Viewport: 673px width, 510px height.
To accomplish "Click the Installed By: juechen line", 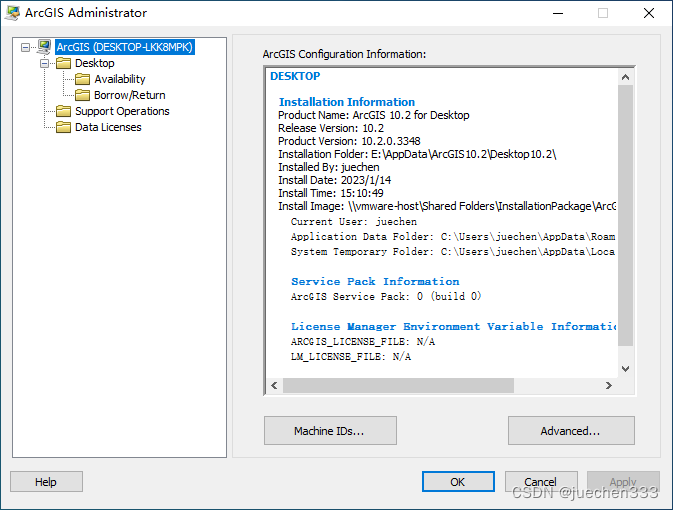I will [x=329, y=167].
